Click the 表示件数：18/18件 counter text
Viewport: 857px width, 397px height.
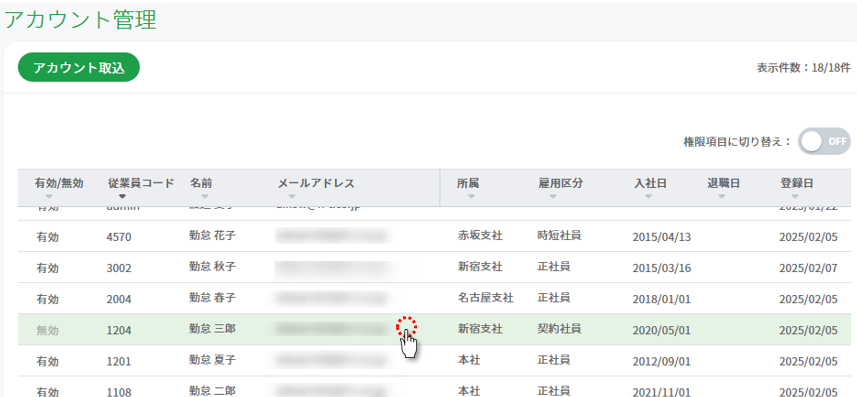pyautogui.click(x=803, y=68)
